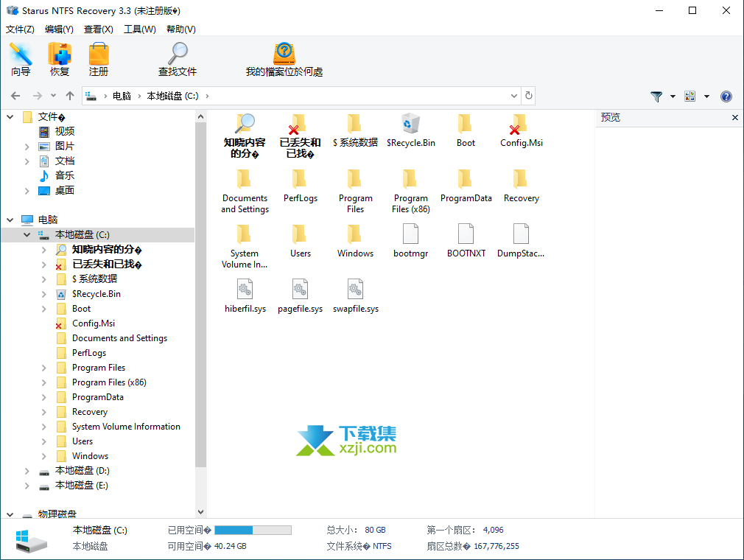Go back with the left arrow
This screenshot has width=744, height=560.
click(x=15, y=96)
